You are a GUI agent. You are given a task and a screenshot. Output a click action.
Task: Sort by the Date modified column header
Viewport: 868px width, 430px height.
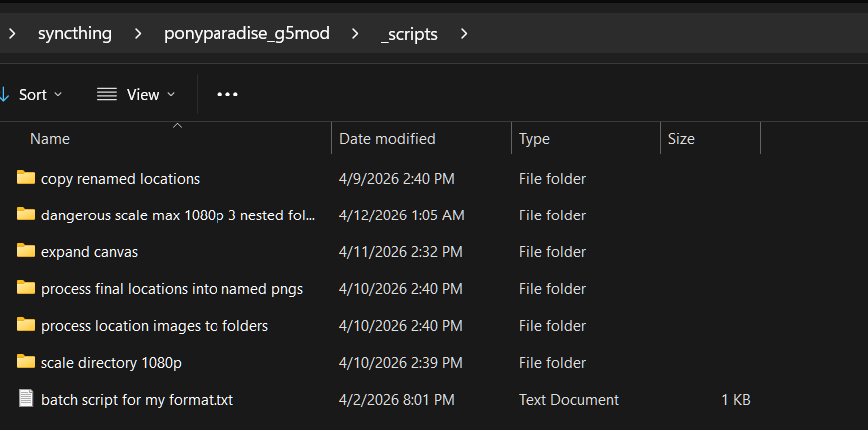pyautogui.click(x=387, y=139)
